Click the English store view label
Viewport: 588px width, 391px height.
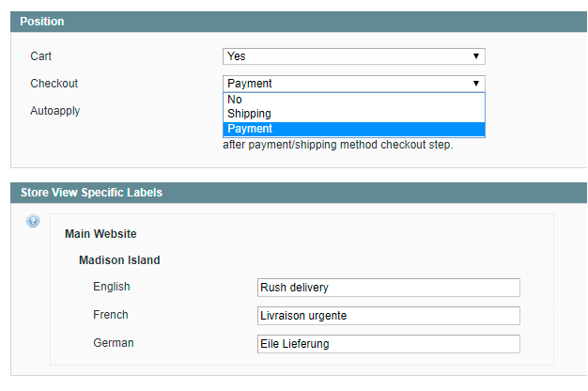tap(112, 287)
